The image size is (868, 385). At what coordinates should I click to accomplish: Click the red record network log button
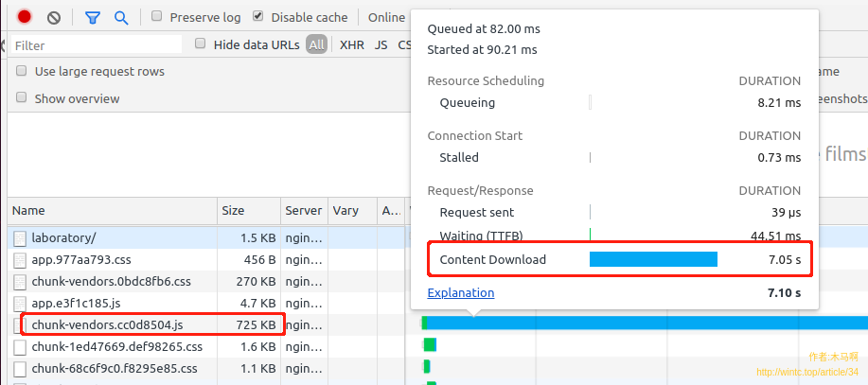coord(25,17)
